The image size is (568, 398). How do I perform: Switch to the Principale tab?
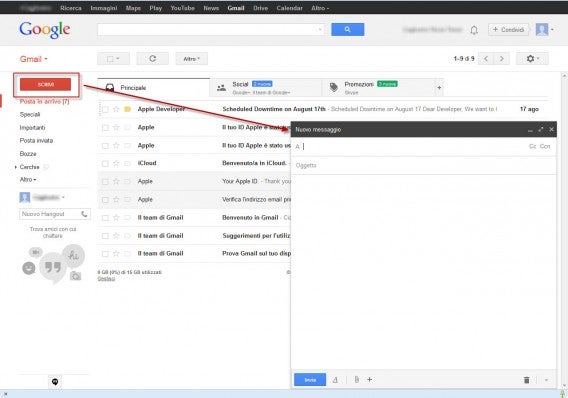(154, 88)
